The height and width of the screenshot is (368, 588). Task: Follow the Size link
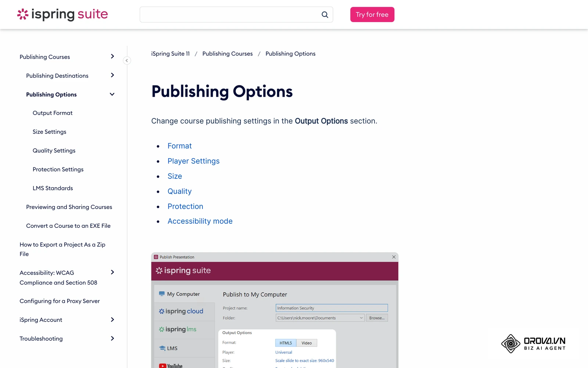coord(175,176)
